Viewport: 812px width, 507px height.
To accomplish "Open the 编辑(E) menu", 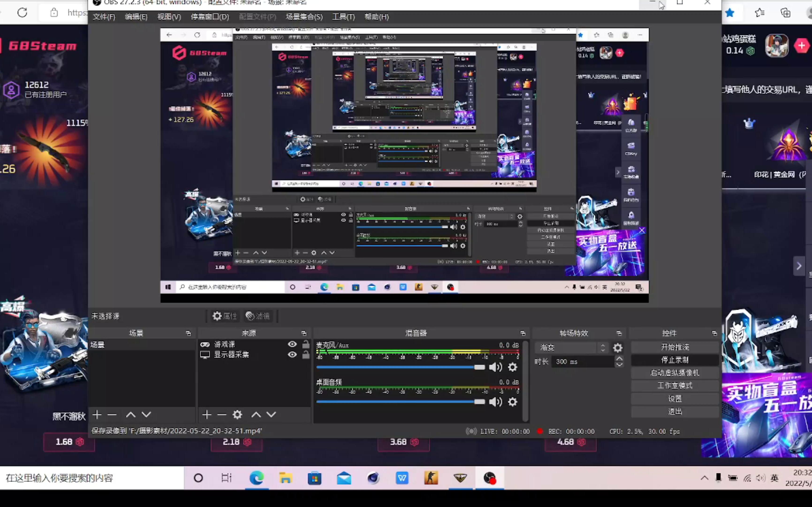I will 136,17.
